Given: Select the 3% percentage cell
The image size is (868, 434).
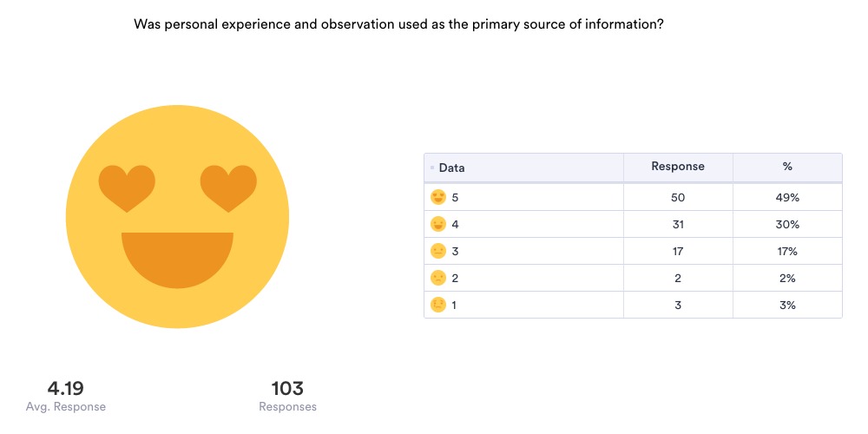Looking at the screenshot, I should pos(787,305).
